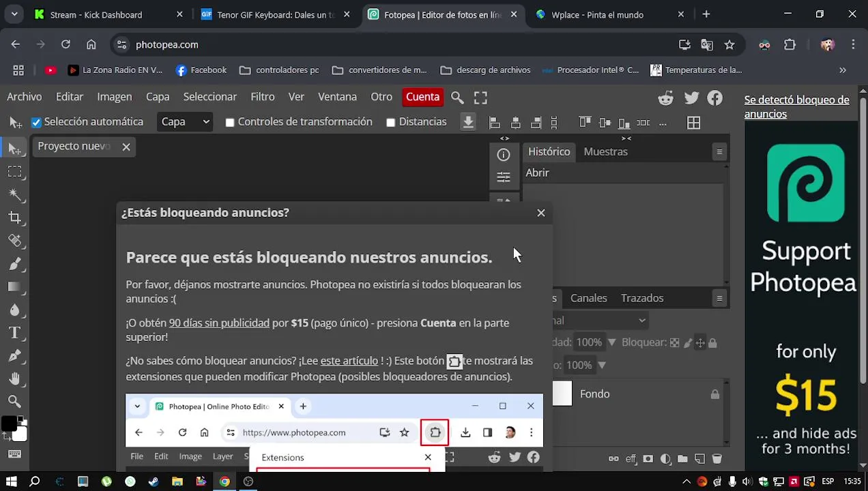Select the Gradient tool
The height and width of the screenshot is (491, 868).
[14, 286]
